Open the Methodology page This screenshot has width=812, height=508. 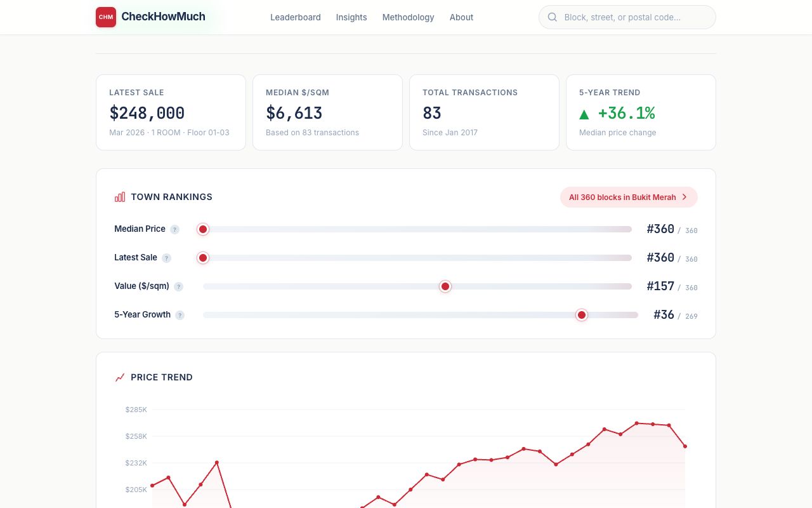[x=408, y=17]
